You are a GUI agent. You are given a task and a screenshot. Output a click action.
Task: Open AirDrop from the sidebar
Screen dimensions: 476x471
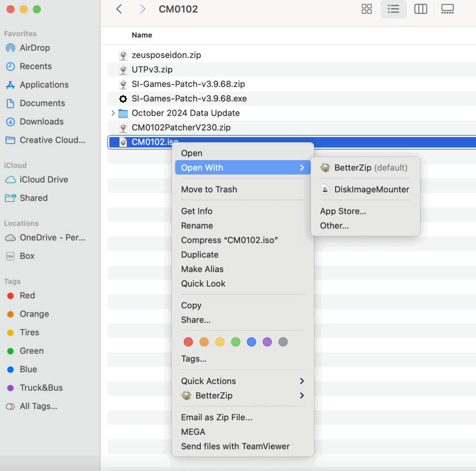pos(34,48)
